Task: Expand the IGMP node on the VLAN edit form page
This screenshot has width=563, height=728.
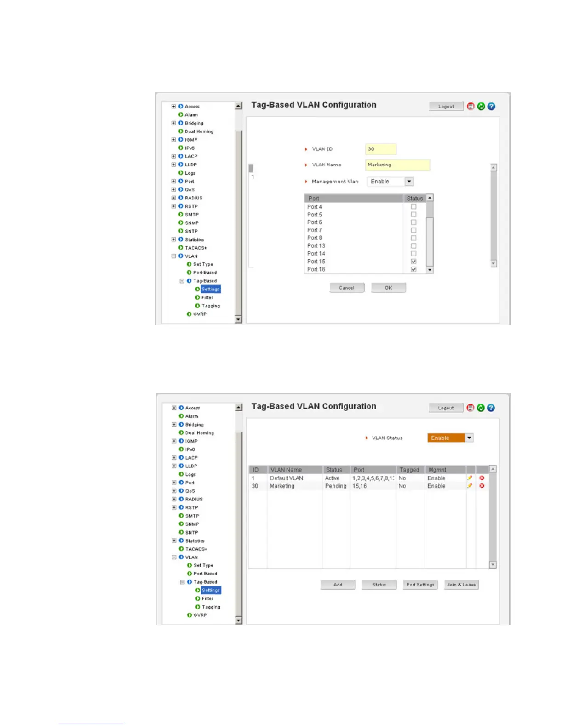Action: pos(173,139)
